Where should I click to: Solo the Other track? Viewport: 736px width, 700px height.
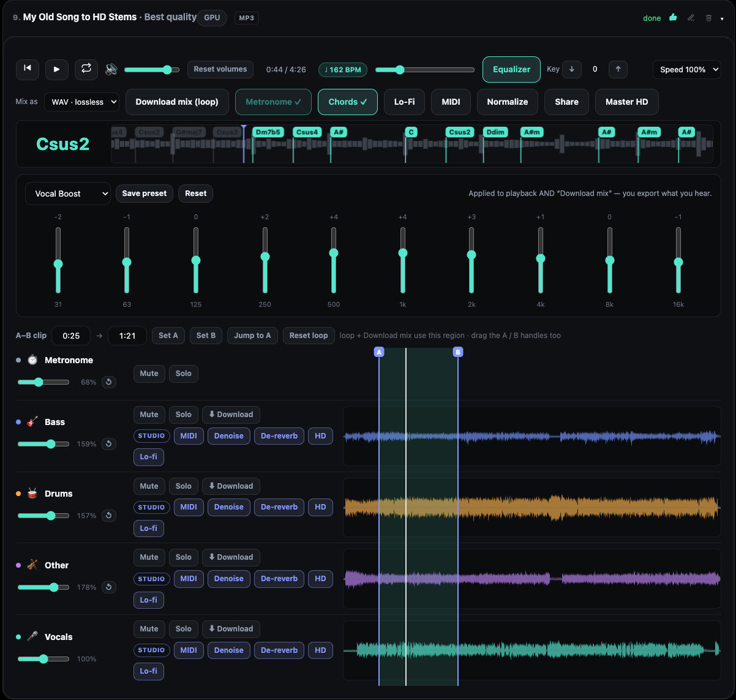[x=184, y=557]
